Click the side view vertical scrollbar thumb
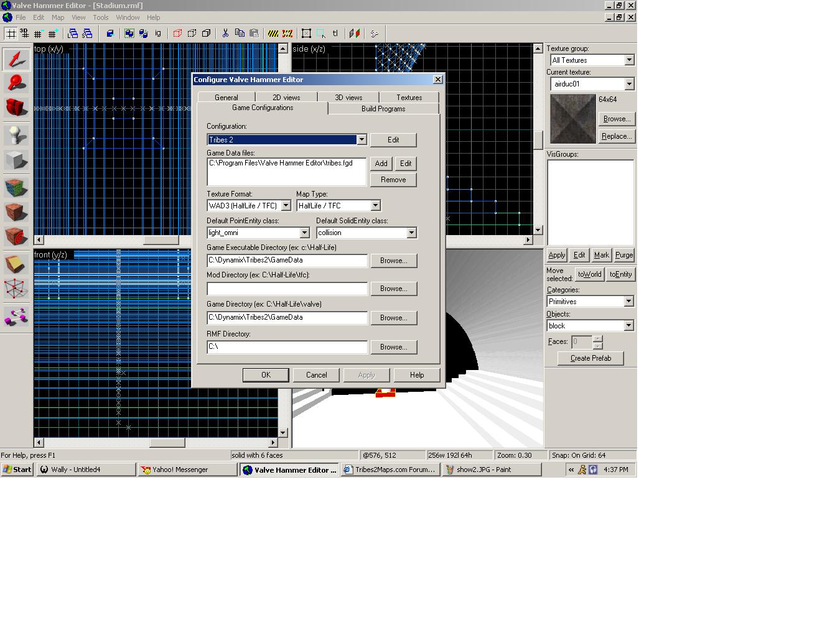The width and height of the screenshot is (840, 630). click(538, 140)
